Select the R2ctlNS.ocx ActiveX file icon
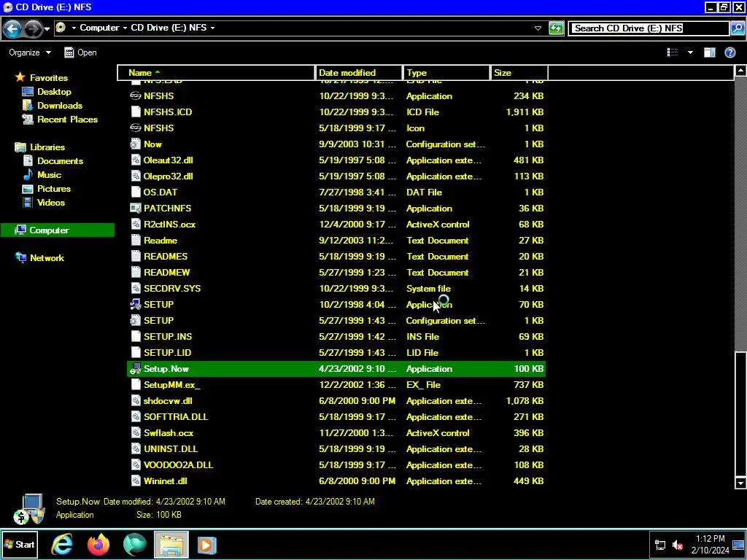The width and height of the screenshot is (747, 560). click(x=136, y=225)
